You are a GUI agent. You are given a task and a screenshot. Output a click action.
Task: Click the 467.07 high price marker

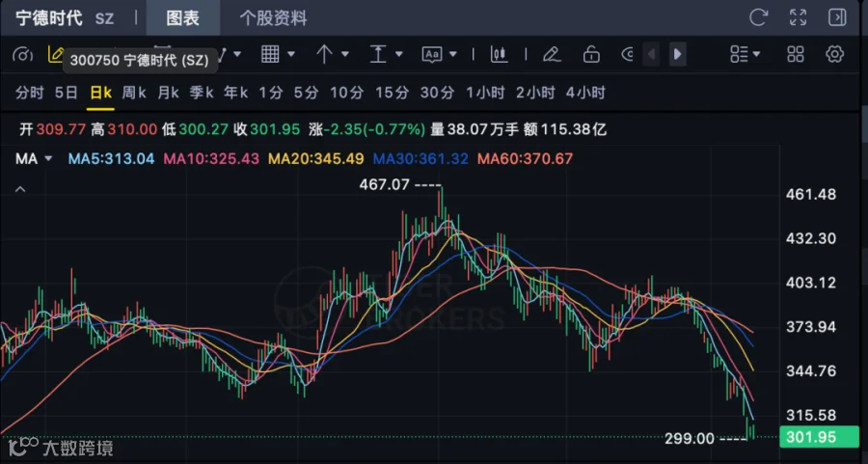tap(384, 184)
